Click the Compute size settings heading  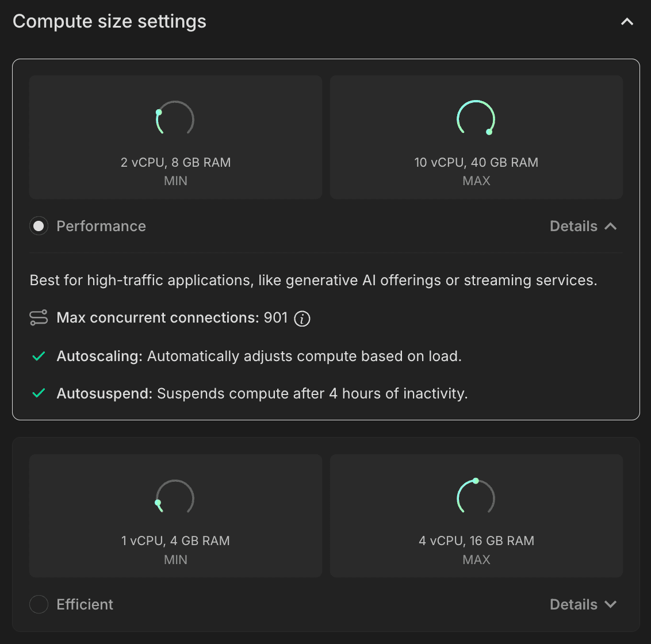(109, 21)
